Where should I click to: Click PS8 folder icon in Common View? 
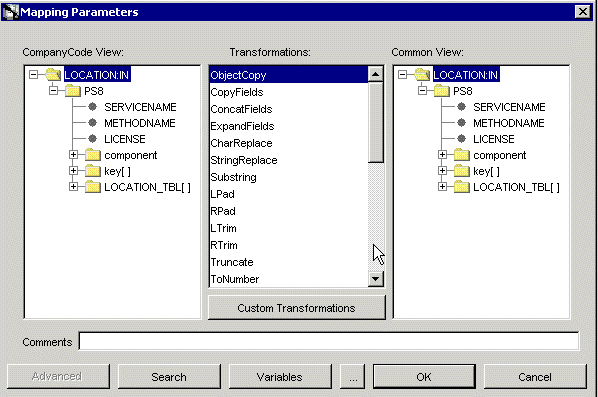point(442,91)
